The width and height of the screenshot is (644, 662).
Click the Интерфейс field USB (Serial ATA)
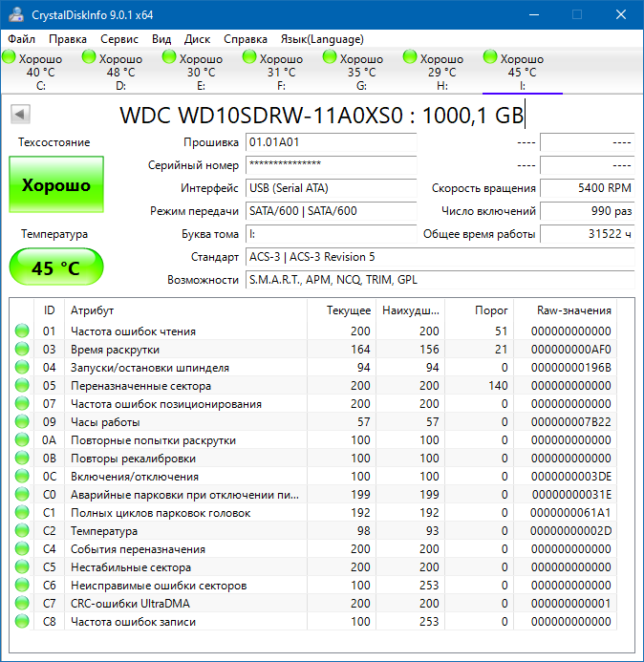tap(332, 188)
